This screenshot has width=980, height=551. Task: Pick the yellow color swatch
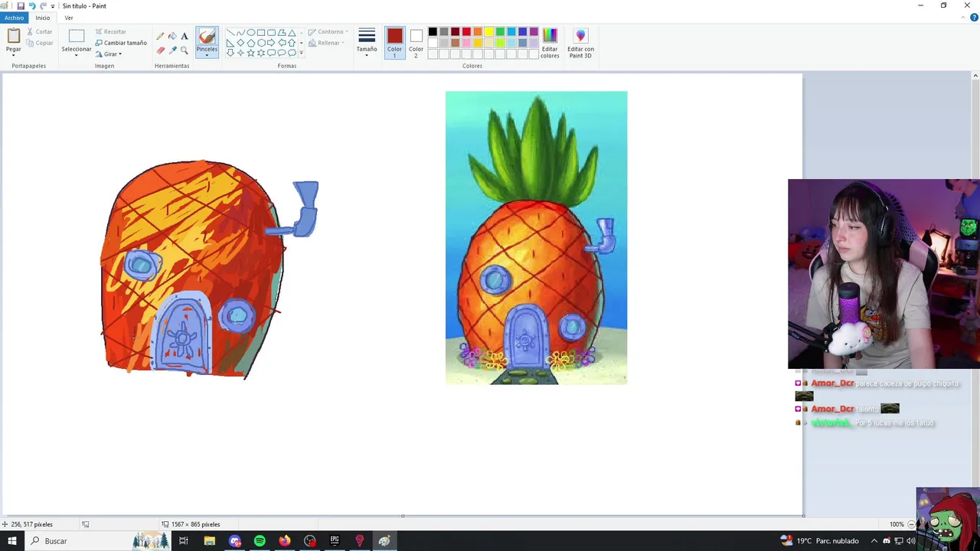tap(489, 31)
